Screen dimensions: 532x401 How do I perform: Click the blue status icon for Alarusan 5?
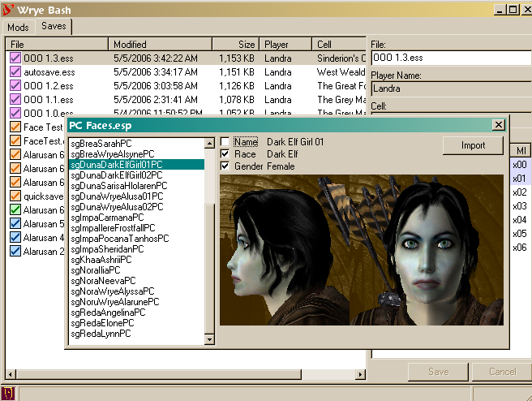(15, 223)
